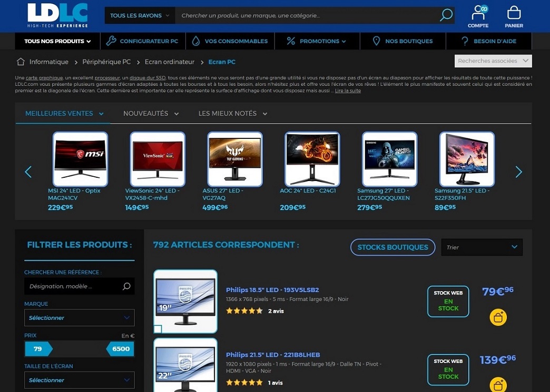Screen dimensions: 550x392
Task: Add Philips 18.5" LED to cart yellow icon
Action: [498, 317]
